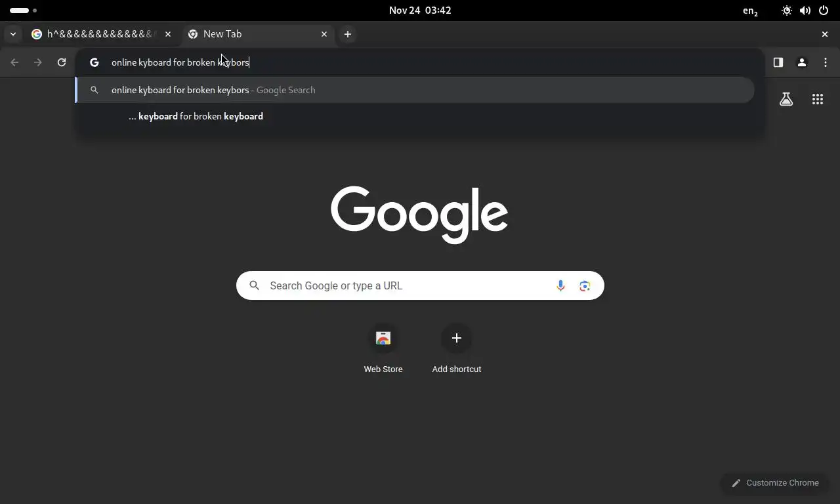
Task: Click Add shortcut button
Action: 457,349
